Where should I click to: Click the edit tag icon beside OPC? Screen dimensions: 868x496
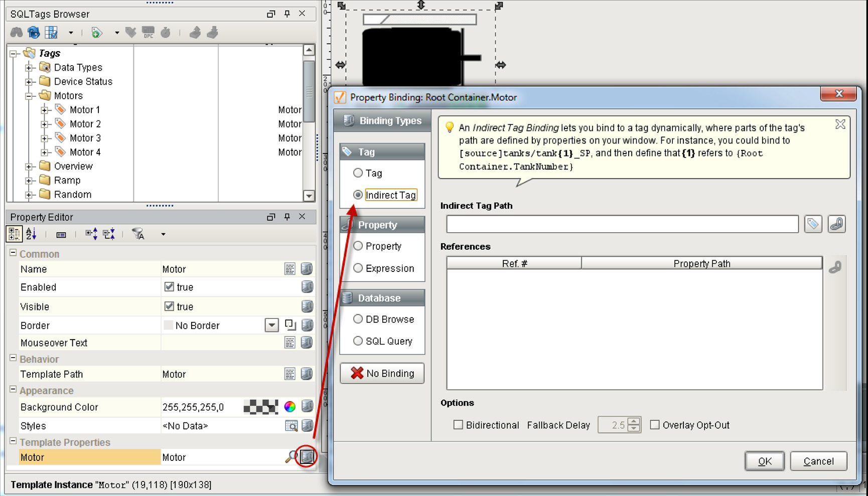[131, 33]
